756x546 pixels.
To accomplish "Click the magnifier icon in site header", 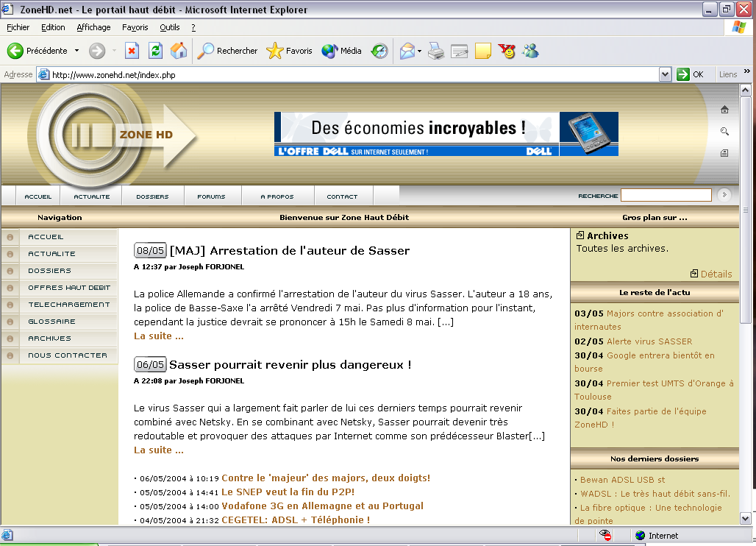I will coord(724,131).
